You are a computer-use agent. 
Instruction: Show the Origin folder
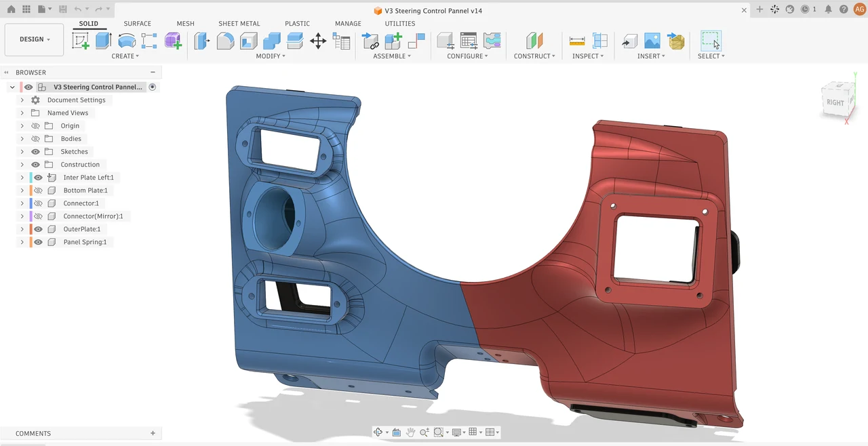35,126
